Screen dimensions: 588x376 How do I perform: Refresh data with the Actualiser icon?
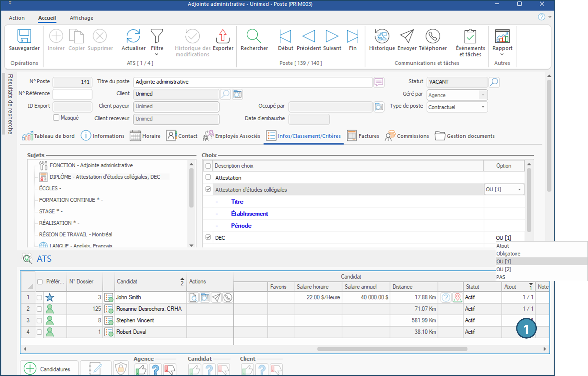pos(133,36)
